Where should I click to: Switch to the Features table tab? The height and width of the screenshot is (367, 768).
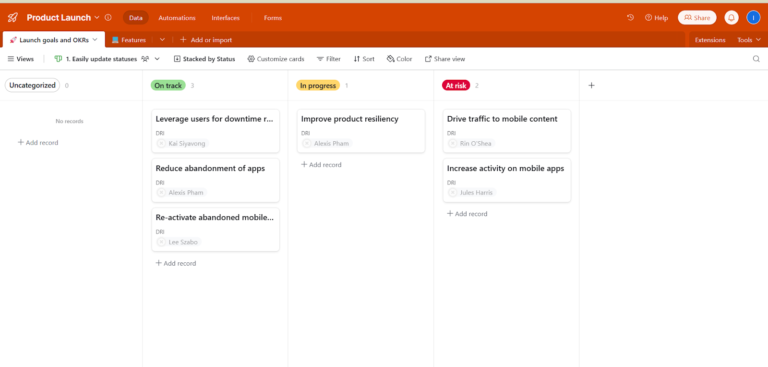tap(129, 40)
